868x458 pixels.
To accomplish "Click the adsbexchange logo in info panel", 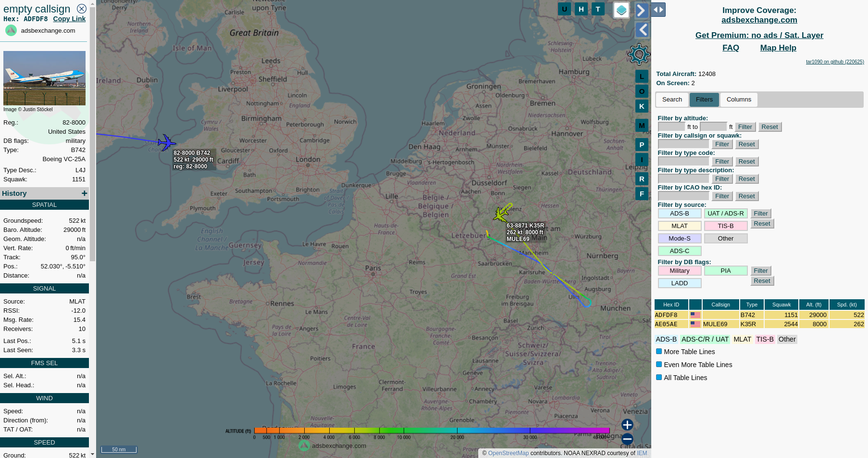I will click(11, 30).
